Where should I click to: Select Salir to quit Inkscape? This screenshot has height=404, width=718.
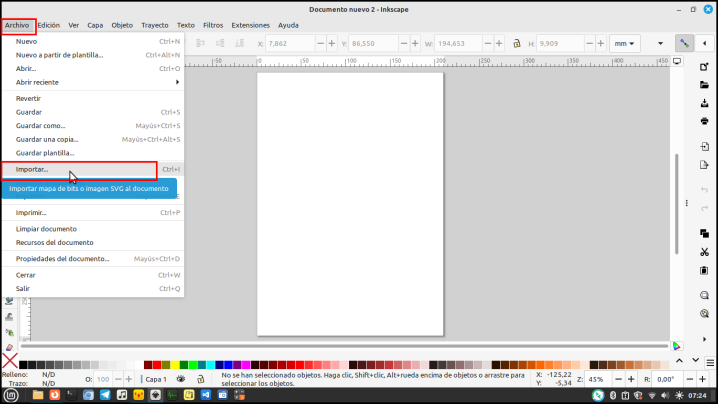coord(93,289)
